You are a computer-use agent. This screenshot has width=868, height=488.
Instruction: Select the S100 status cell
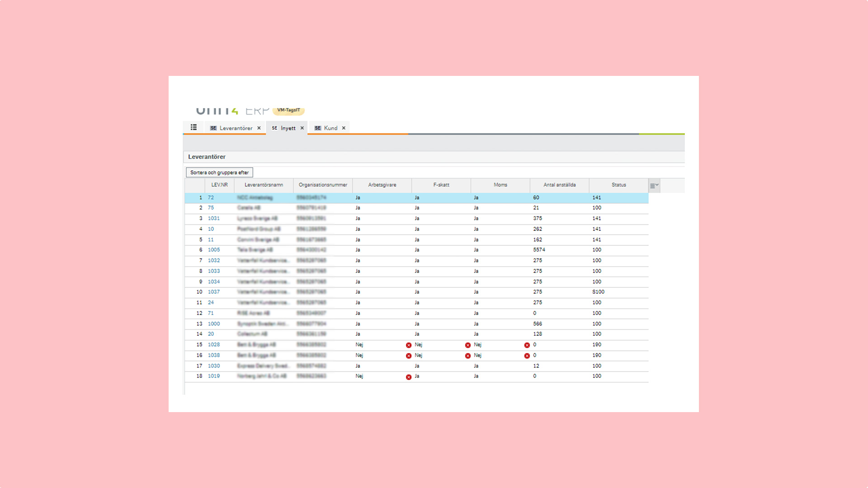pos(619,292)
